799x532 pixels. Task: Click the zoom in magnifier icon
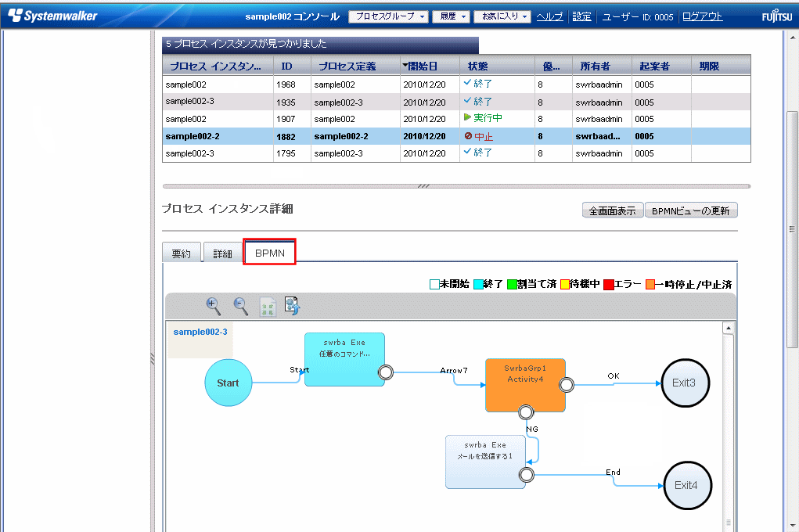[213, 305]
